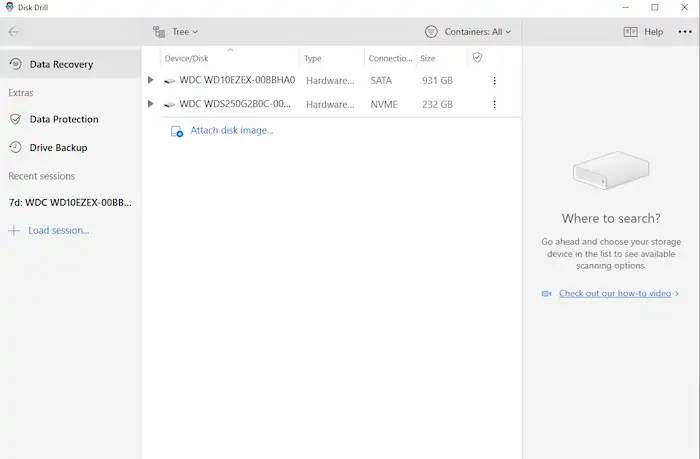This screenshot has height=459, width=700.
Task: Open options menu for WDC WD10EZEX-00BBHA0 row
Action: click(x=494, y=80)
